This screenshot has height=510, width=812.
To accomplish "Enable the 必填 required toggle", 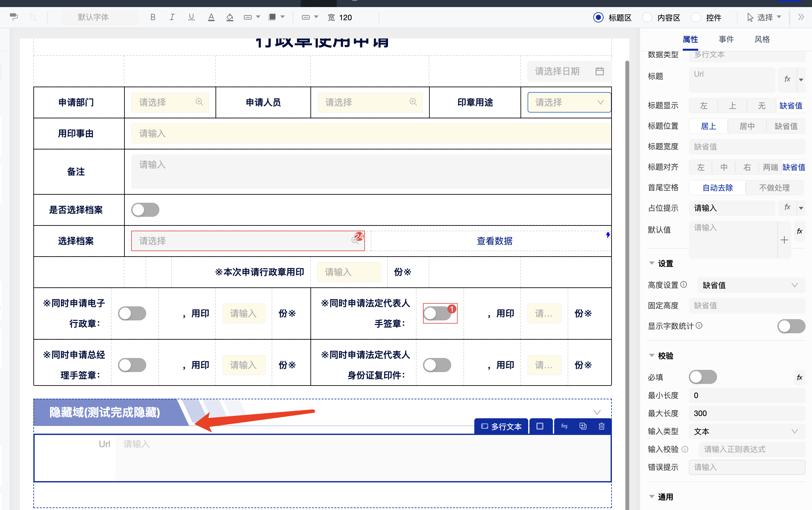I will pos(703,377).
